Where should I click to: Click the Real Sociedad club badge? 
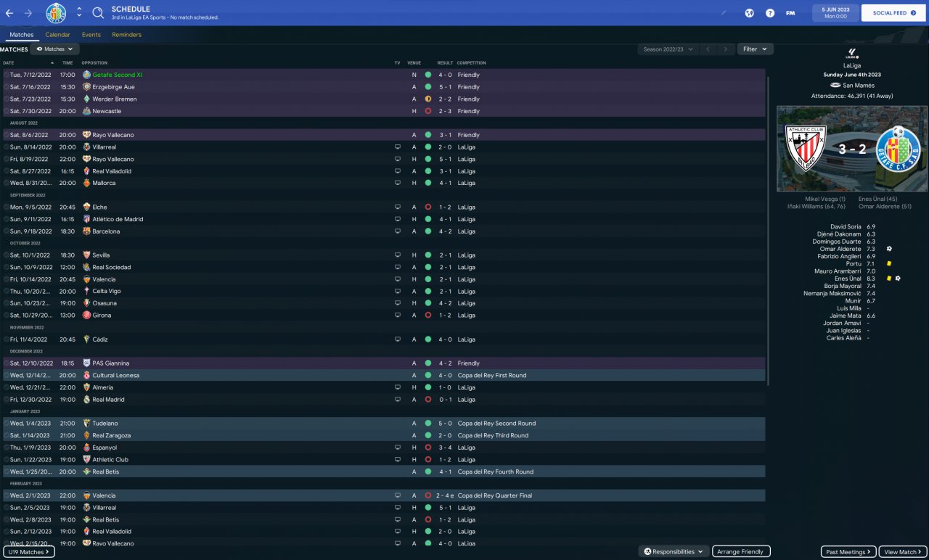pyautogui.click(x=86, y=267)
